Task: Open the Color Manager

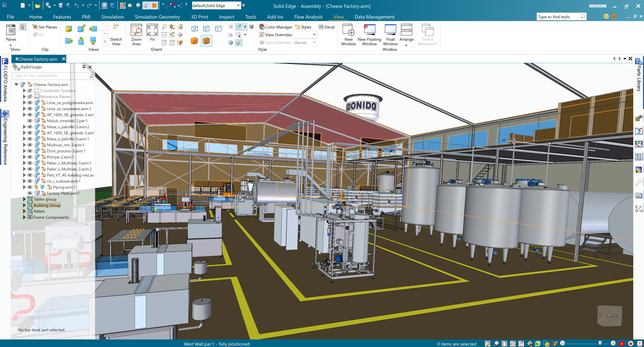Action: point(275,27)
